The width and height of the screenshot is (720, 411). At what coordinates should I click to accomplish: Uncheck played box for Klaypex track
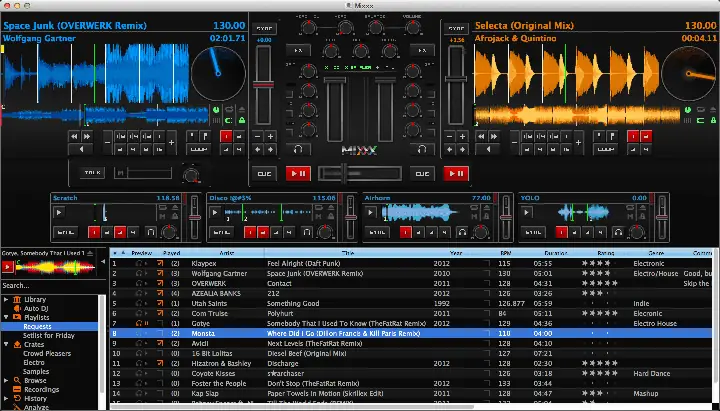tap(160, 264)
